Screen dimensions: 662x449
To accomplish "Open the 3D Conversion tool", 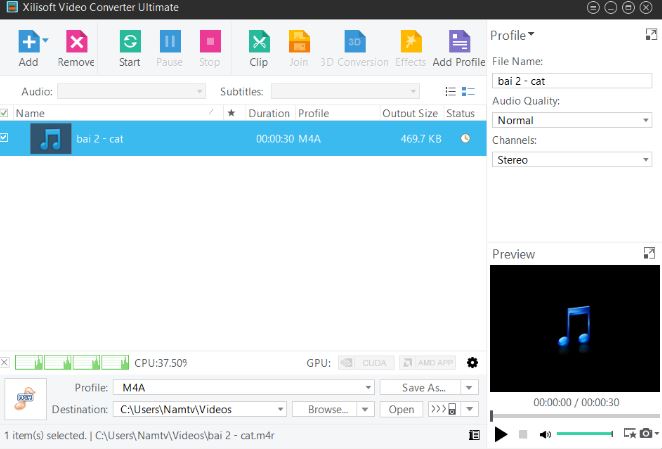I will coord(355,41).
